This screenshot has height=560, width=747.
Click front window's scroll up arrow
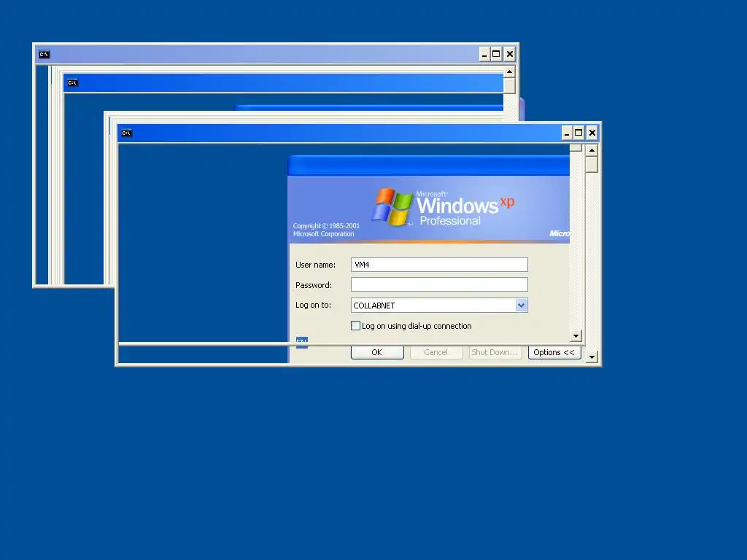pos(592,150)
